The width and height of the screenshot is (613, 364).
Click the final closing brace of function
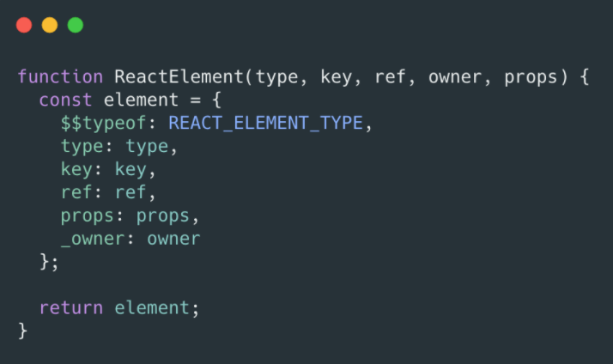pos(23,331)
